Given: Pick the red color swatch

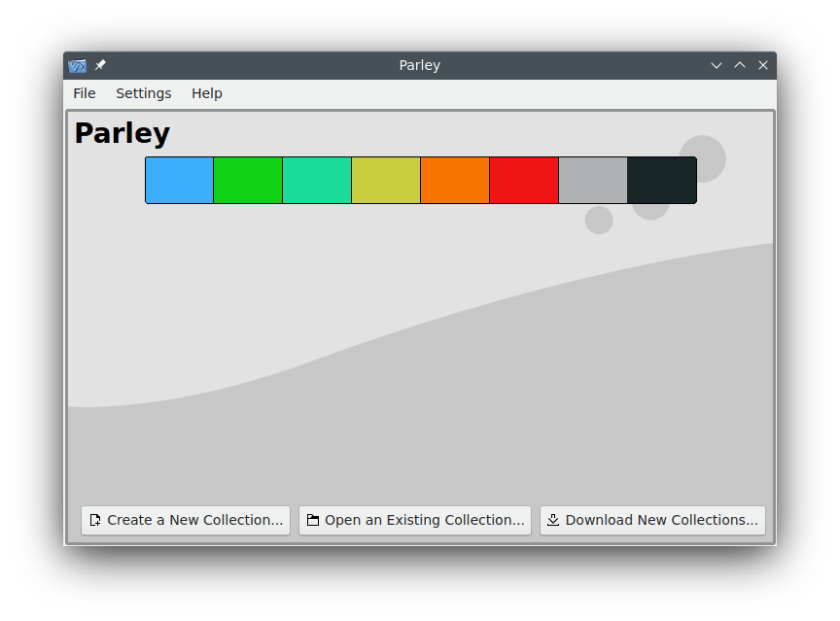Looking at the screenshot, I should tap(524, 181).
